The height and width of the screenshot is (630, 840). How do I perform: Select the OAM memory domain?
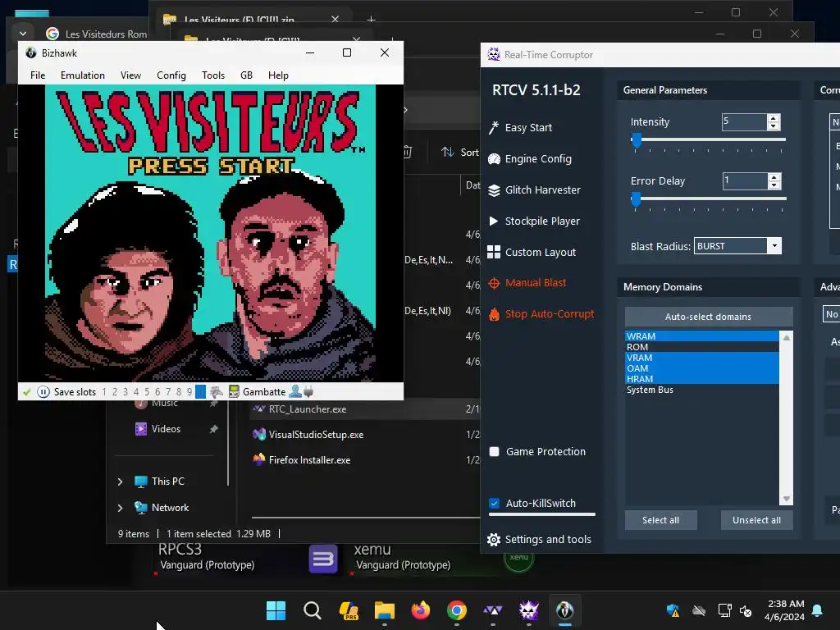point(702,368)
